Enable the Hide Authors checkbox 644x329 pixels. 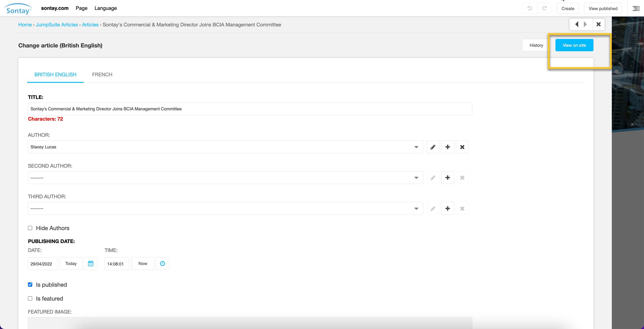click(x=30, y=228)
